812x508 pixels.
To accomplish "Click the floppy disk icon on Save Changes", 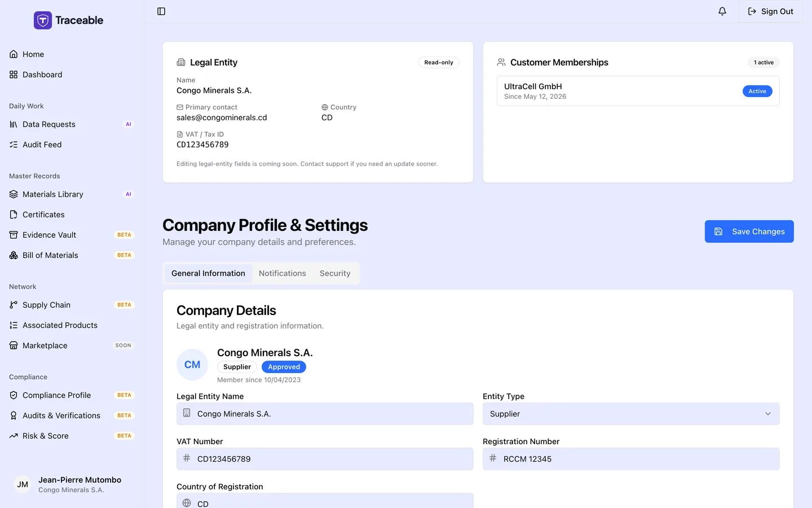I will click(x=718, y=231).
